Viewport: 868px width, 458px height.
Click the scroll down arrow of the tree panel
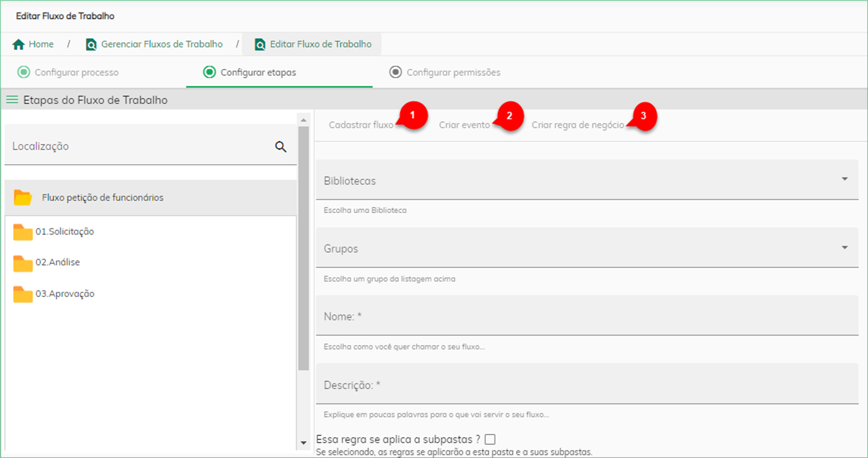pyautogui.click(x=303, y=443)
